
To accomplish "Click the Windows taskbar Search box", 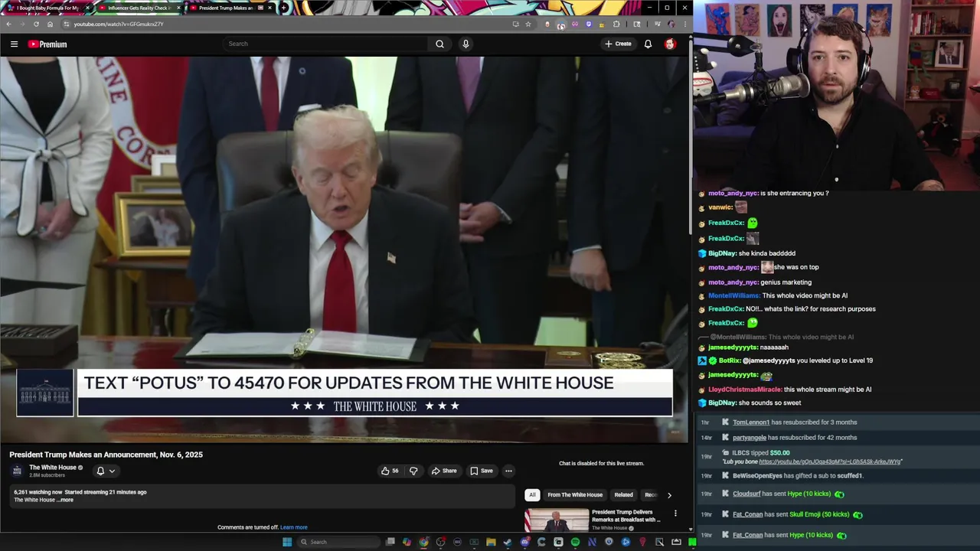I will pyautogui.click(x=338, y=542).
